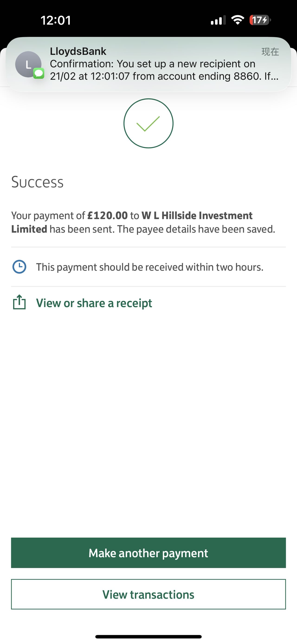Tap the green success checkmark icon
The image size is (297, 644).
[x=148, y=123]
